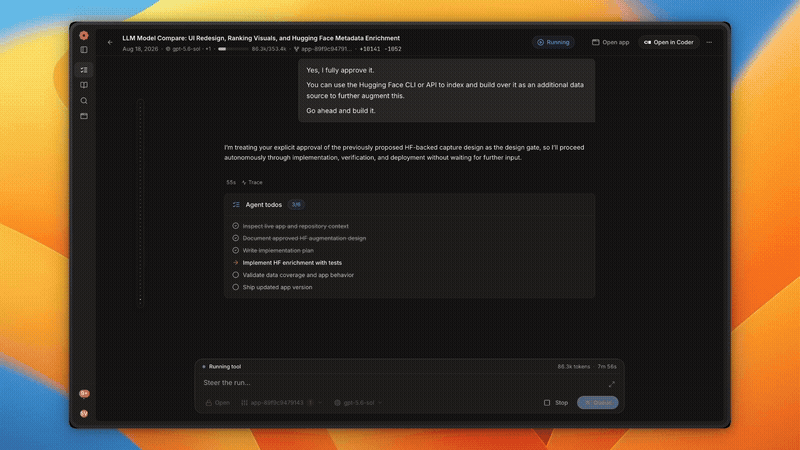Open the window/apps sidebar icon

(x=84, y=116)
